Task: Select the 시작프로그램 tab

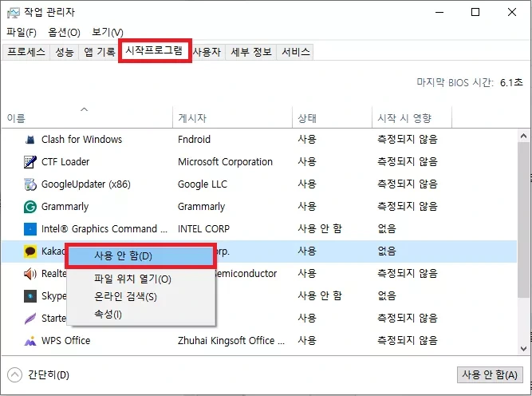Action: click(x=155, y=50)
